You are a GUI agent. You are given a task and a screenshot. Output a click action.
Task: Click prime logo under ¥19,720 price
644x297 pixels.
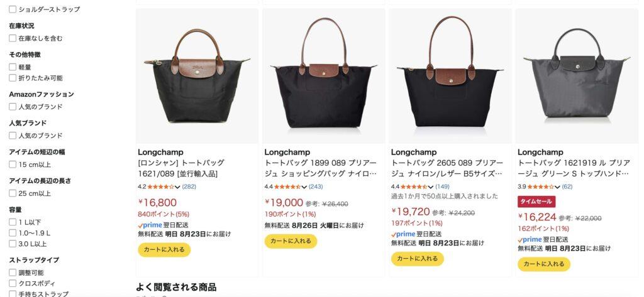coord(403,234)
